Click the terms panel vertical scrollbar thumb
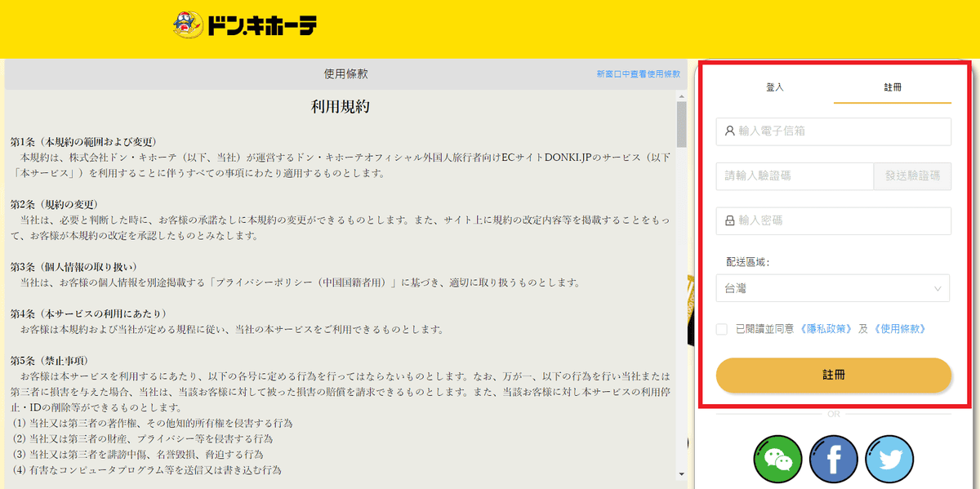The height and width of the screenshot is (489, 980). coord(681,122)
